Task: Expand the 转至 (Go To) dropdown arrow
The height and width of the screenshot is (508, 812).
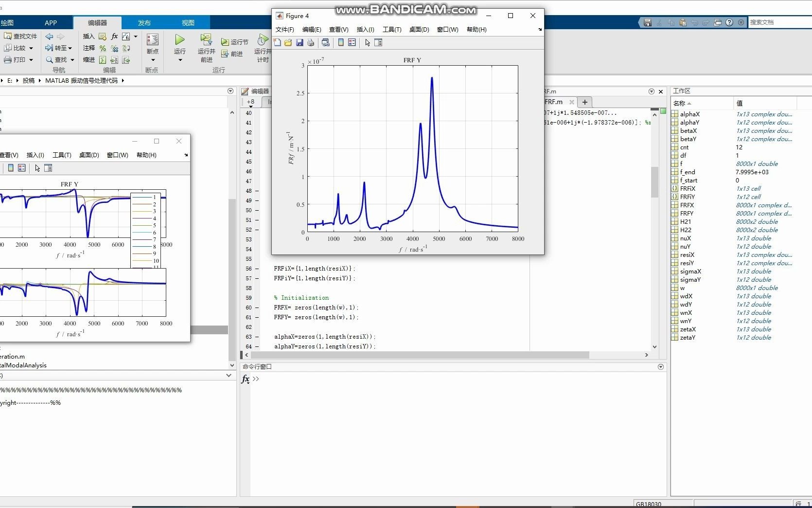Action: [x=70, y=48]
